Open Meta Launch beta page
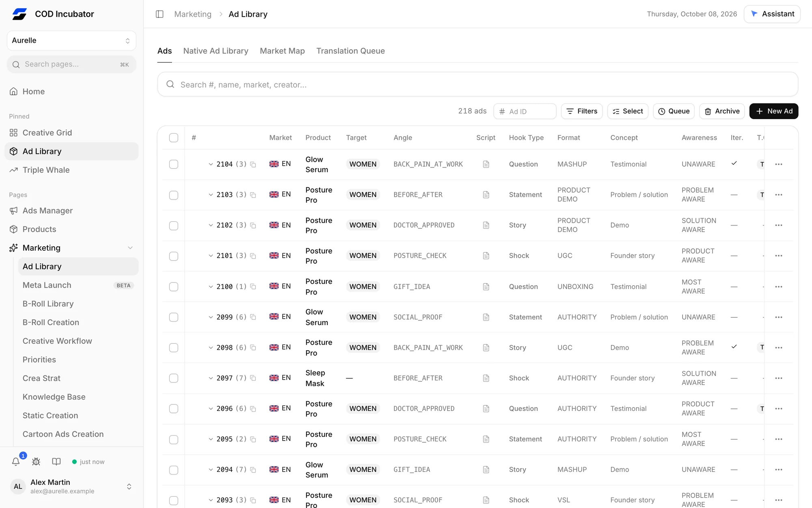This screenshot has height=508, width=812. click(78, 285)
